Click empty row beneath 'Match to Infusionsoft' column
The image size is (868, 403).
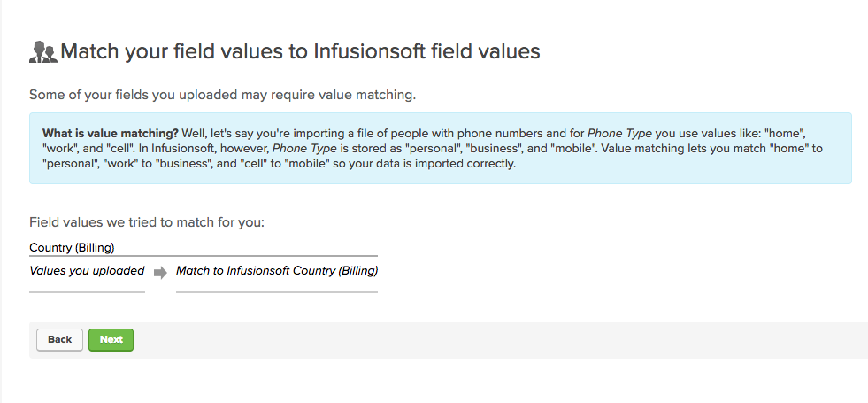(277, 285)
